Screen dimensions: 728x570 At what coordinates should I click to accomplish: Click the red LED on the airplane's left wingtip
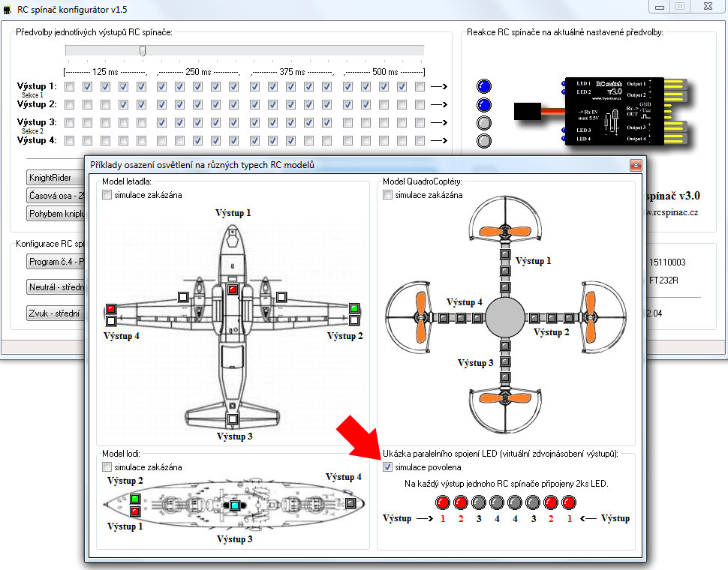[x=111, y=308]
